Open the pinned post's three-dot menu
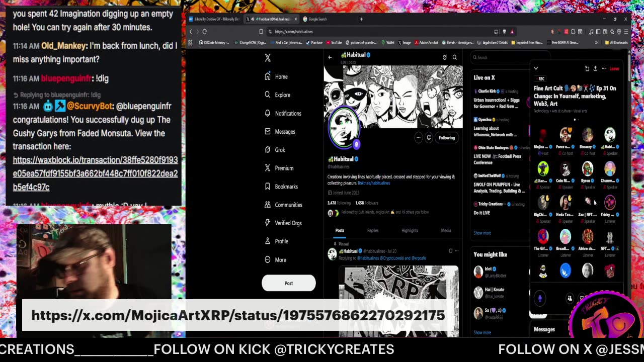The image size is (644, 362). click(x=457, y=251)
